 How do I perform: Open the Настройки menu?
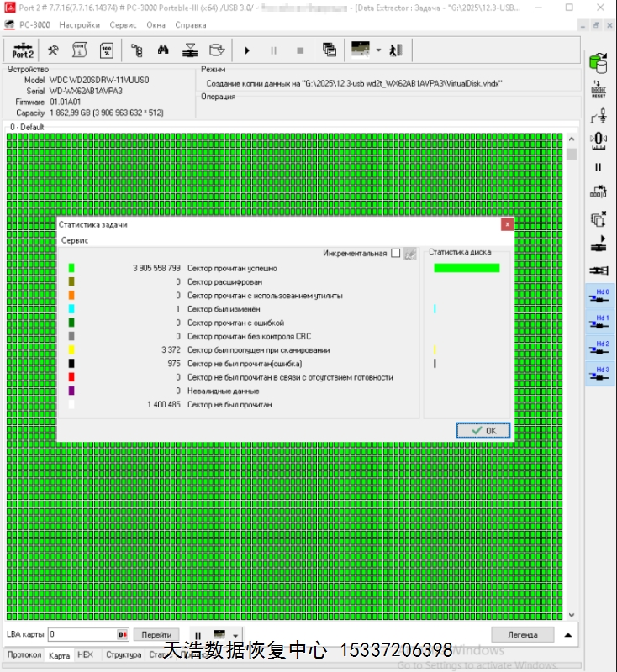tap(79, 25)
